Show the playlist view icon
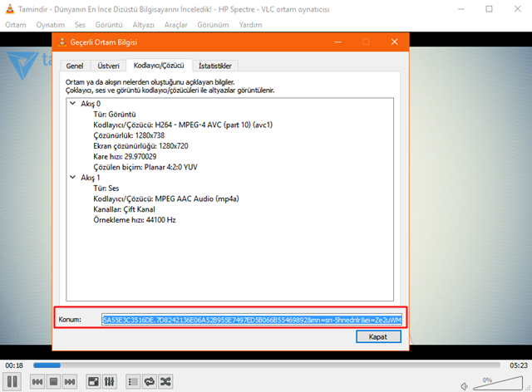This screenshot has height=392, width=532. coord(133,382)
